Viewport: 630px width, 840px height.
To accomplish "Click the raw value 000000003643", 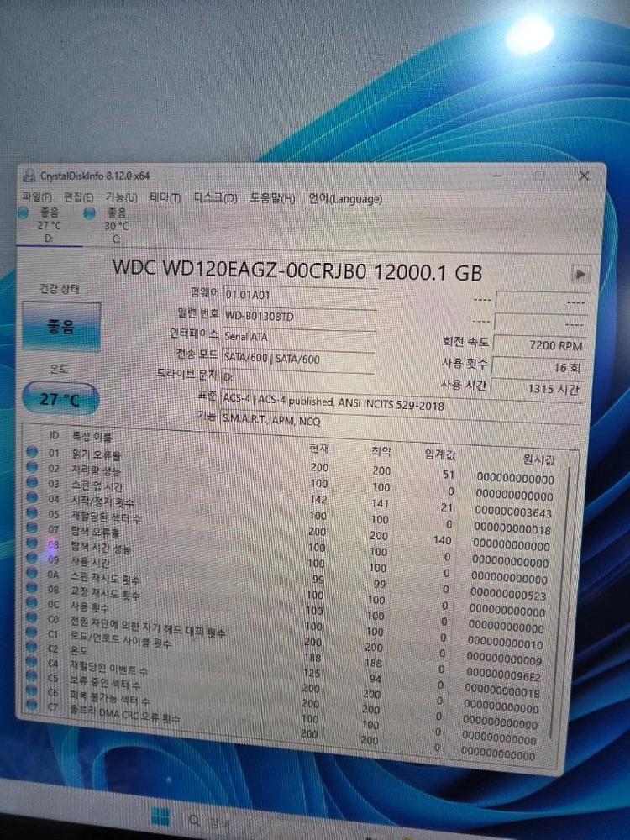I will click(513, 512).
